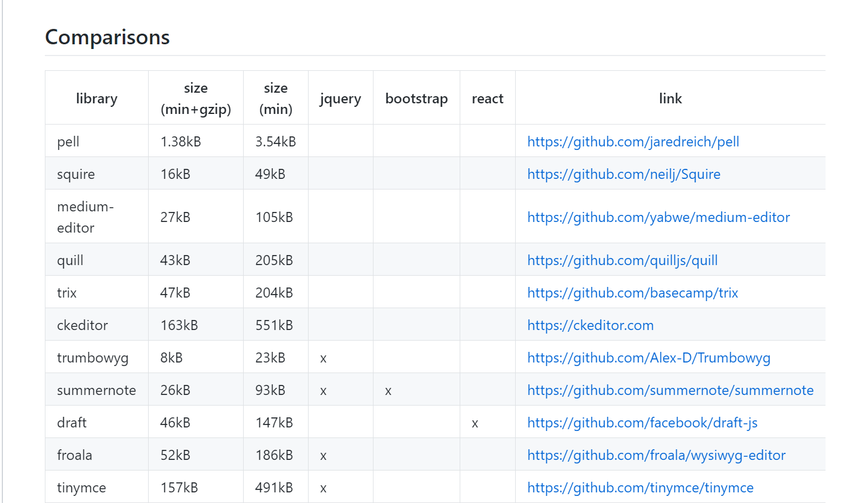Click the 205kB size value
Image resolution: width=868 pixels, height=503 pixels.
click(274, 260)
